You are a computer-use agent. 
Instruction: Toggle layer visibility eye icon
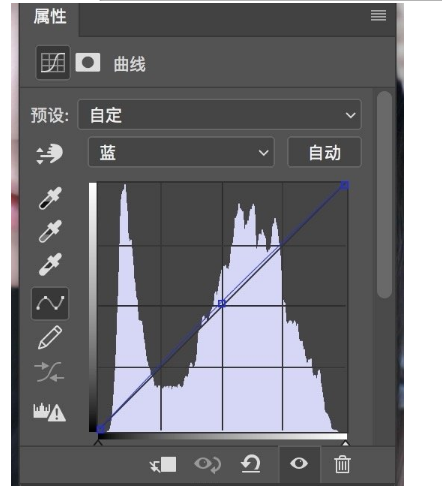point(299,463)
